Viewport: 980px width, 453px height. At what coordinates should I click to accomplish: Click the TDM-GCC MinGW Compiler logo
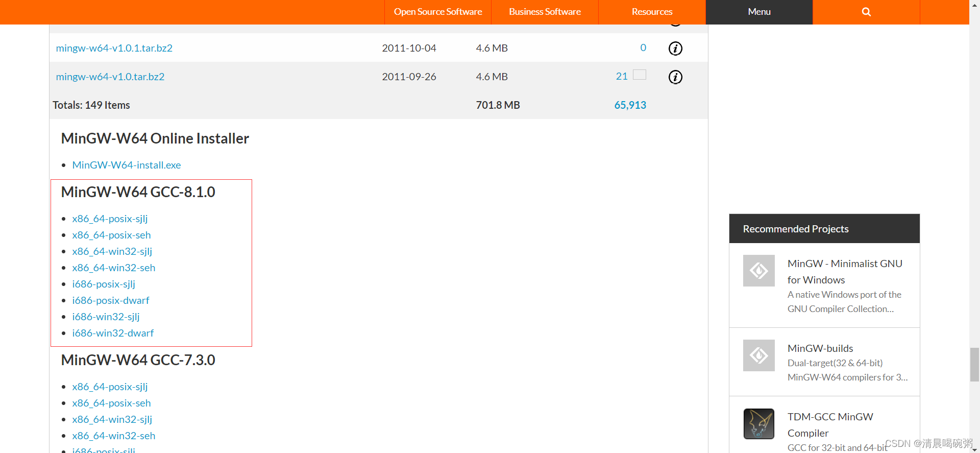click(x=759, y=424)
